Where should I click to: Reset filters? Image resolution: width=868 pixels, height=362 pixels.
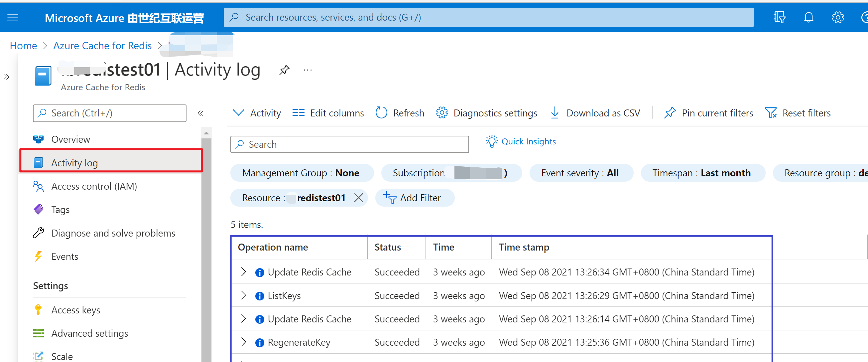[x=798, y=113]
